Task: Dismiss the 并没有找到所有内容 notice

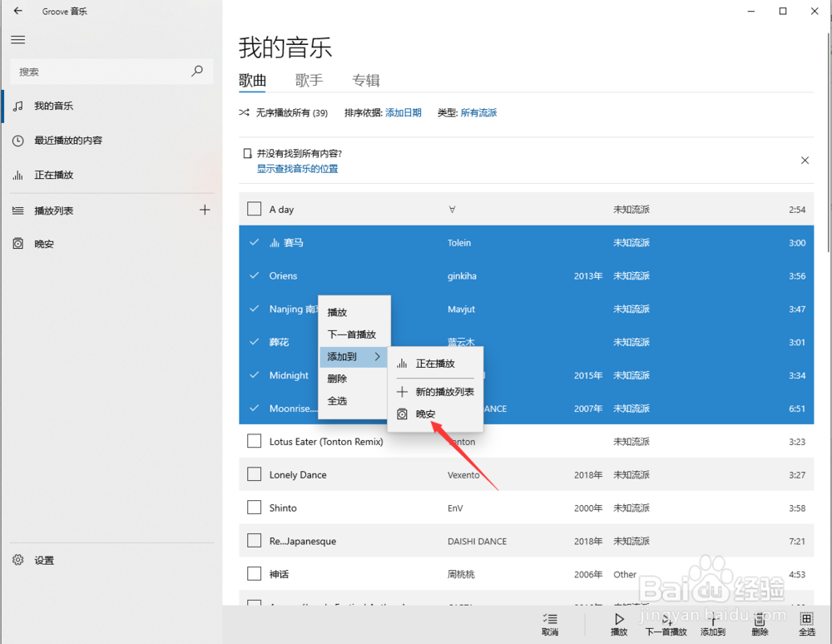Action: click(x=805, y=161)
